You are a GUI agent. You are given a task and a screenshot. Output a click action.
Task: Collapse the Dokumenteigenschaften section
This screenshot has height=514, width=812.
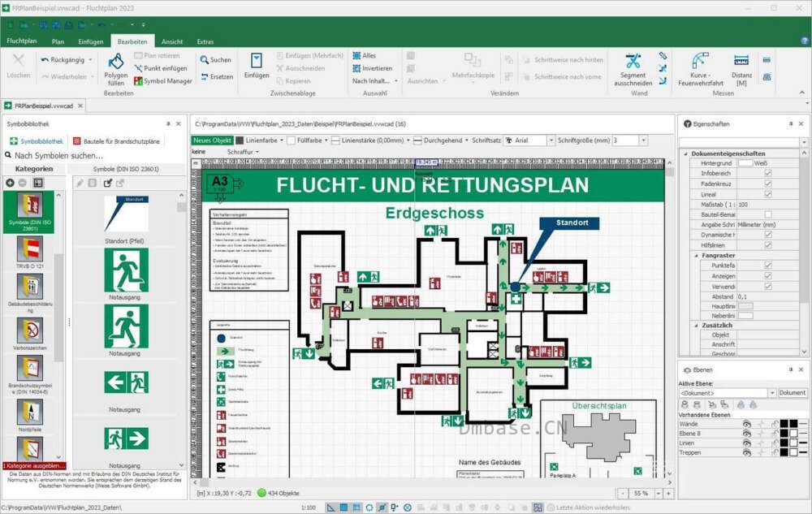click(685, 153)
